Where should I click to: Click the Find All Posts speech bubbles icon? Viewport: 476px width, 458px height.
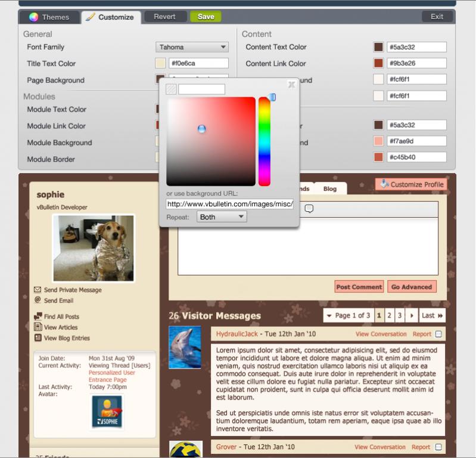(x=38, y=317)
